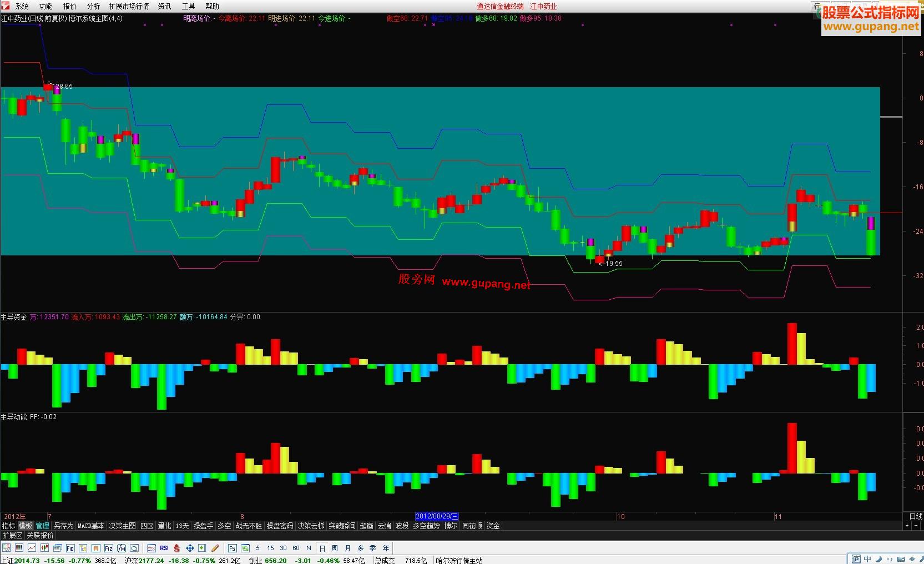Open the 多 multi-period option
This screenshot has height=564, width=924.
tap(360, 548)
